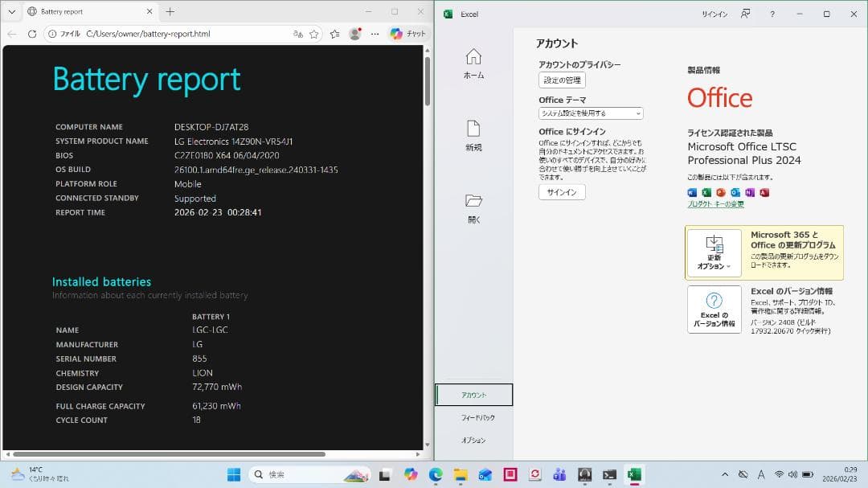The height and width of the screenshot is (488, 868).
Task: Open the Excel version info button
Action: [714, 309]
